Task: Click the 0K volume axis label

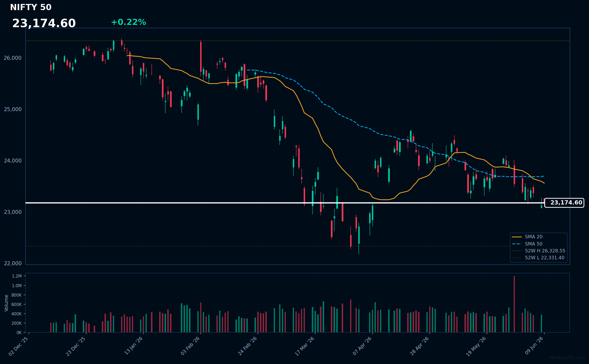Action: click(x=19, y=333)
